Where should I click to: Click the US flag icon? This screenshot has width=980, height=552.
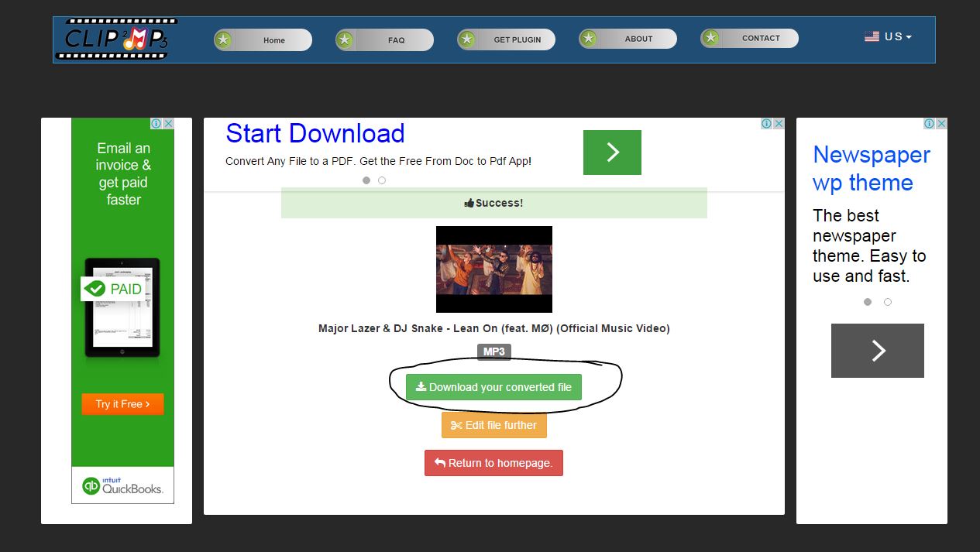point(872,36)
